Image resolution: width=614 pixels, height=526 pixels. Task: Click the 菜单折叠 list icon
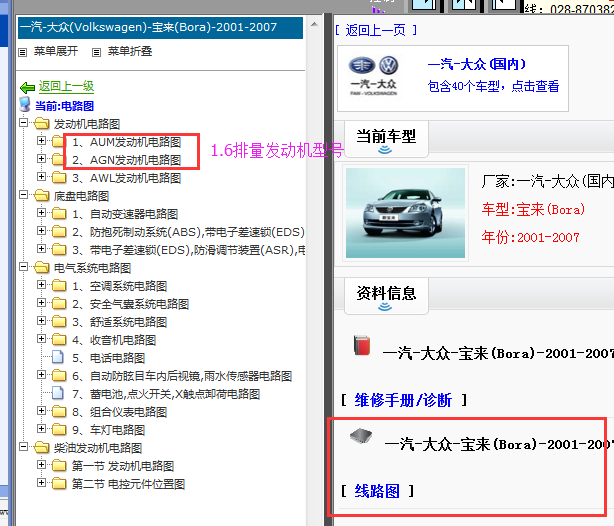(x=96, y=52)
